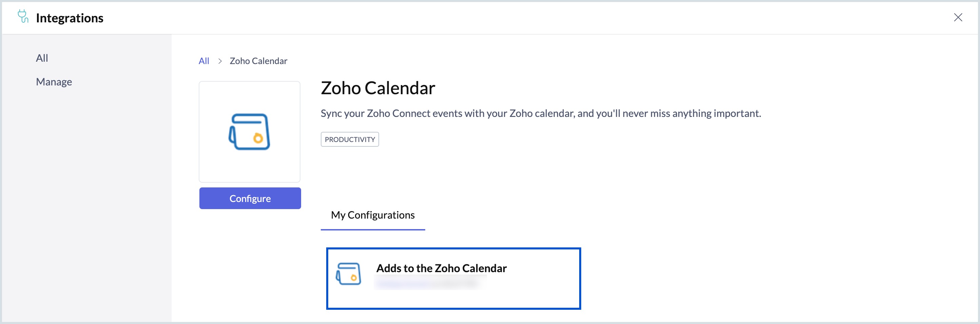The width and height of the screenshot is (980, 324).
Task: Open the Adds to the Zoho Calendar title
Action: [441, 268]
